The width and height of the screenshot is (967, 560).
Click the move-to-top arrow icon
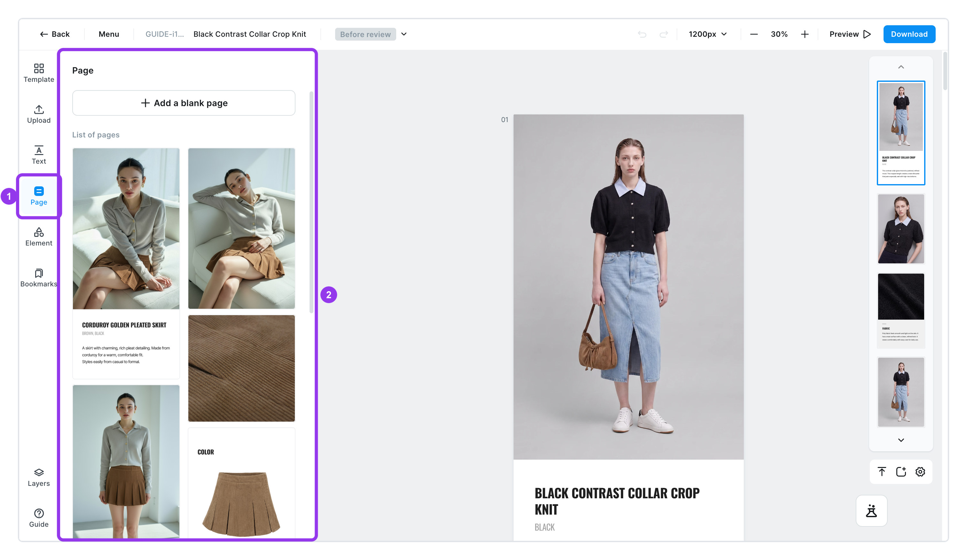882,471
